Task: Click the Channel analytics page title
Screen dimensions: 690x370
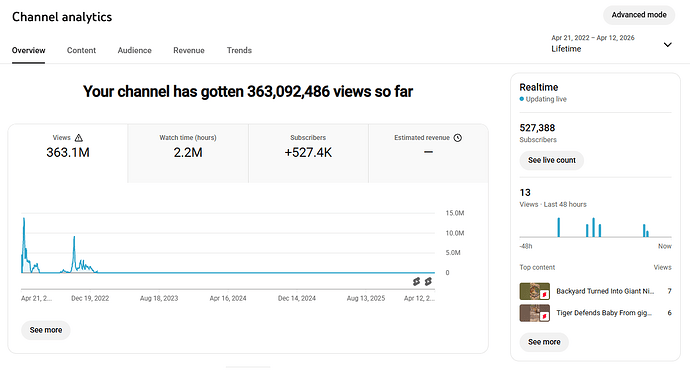Action: tap(62, 17)
